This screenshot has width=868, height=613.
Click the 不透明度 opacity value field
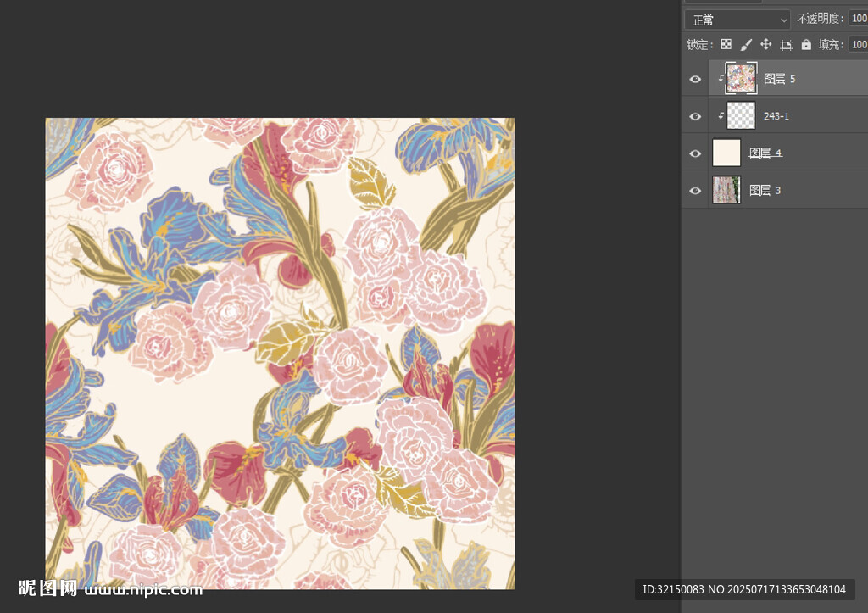858,20
